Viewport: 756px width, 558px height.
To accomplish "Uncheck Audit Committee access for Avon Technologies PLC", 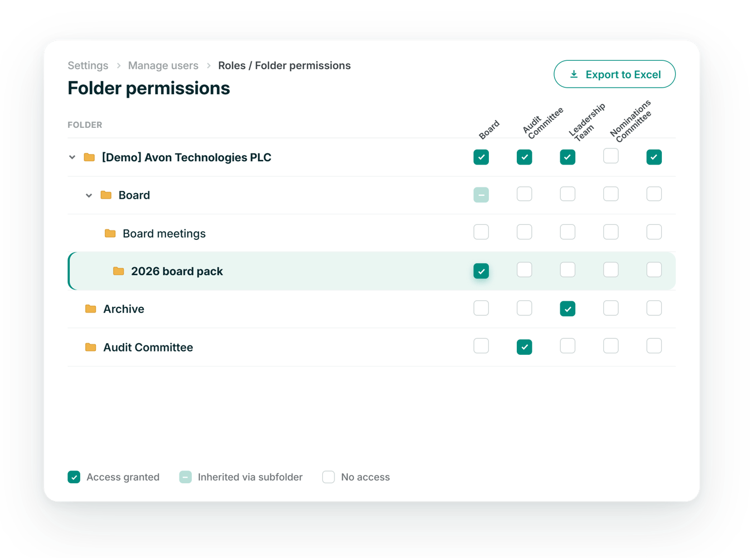I will (x=524, y=157).
